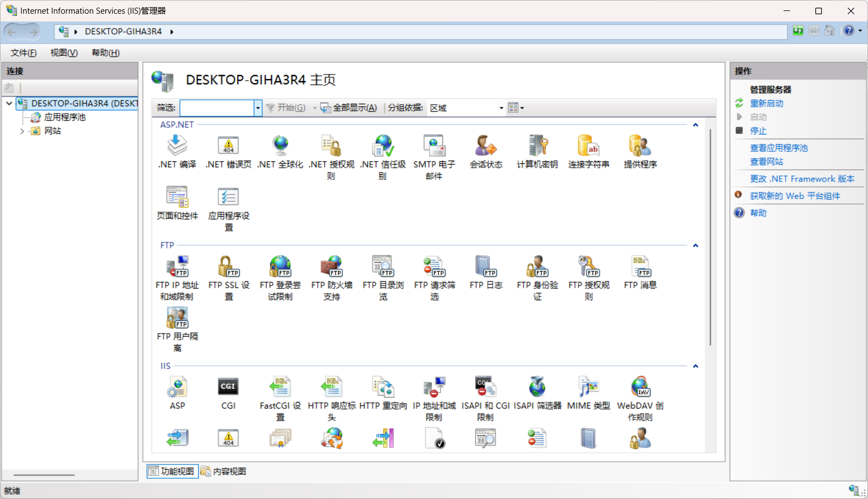Open the ASP feature icon
The height and width of the screenshot is (499, 868).
pos(177,393)
